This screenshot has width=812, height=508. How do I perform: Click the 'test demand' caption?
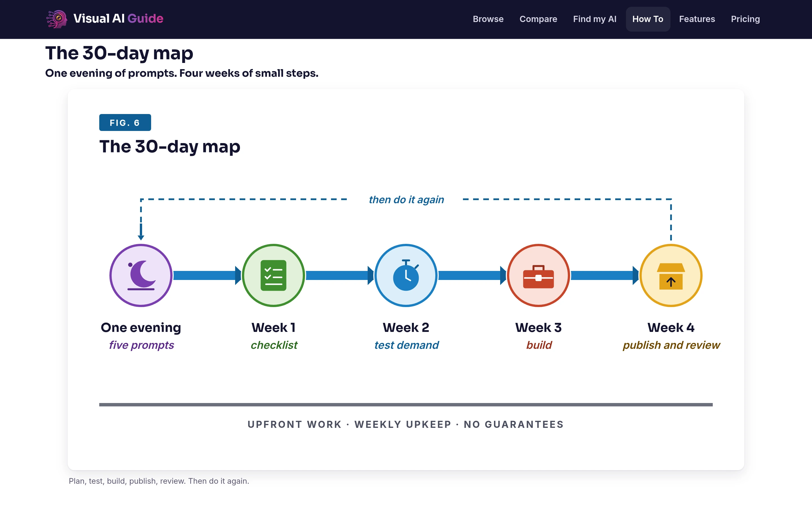[406, 345]
